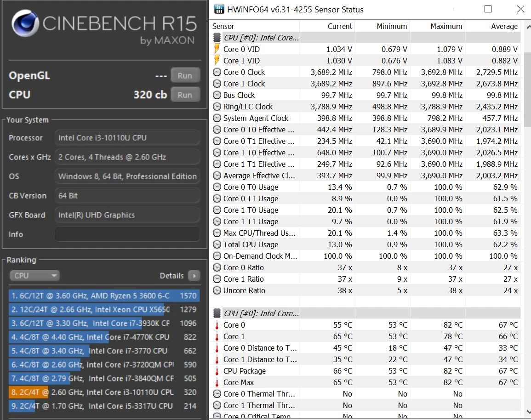
Task: Click the icon beside Core 0 Ratio
Action: click(217, 267)
